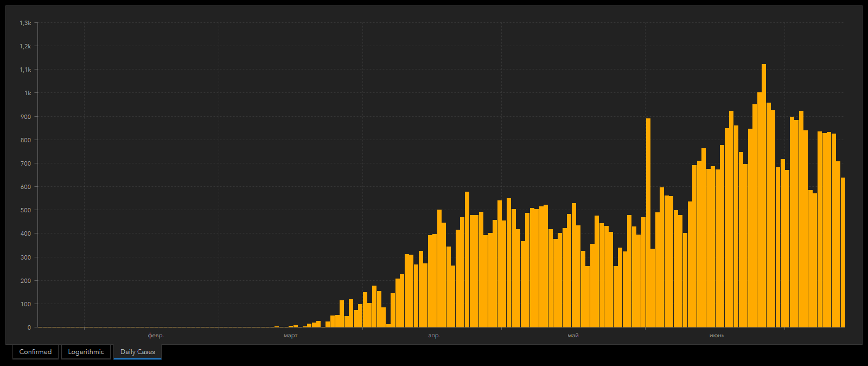Switch to the Confirmed tab
Image resolution: width=868 pixels, height=366 pixels.
tap(35, 352)
